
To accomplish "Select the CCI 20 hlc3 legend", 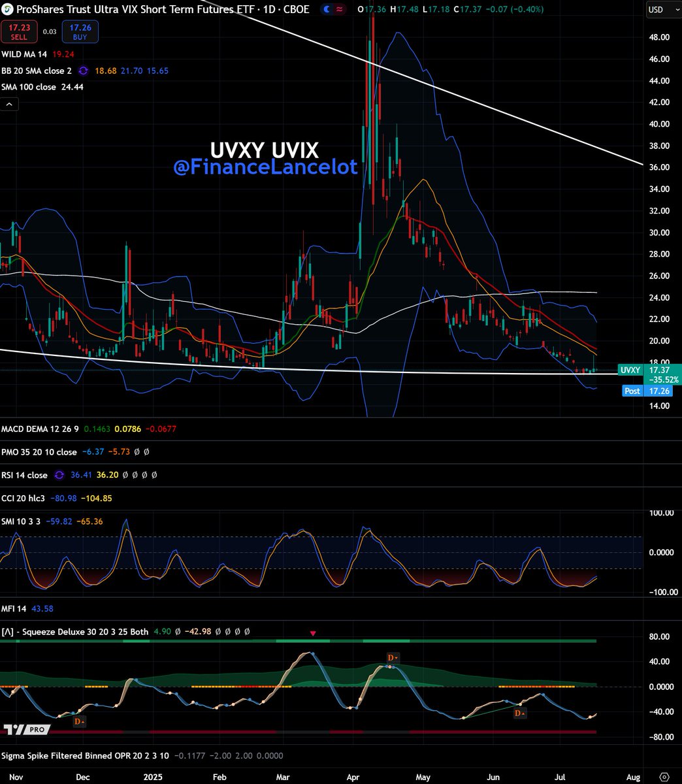I will 24,498.
